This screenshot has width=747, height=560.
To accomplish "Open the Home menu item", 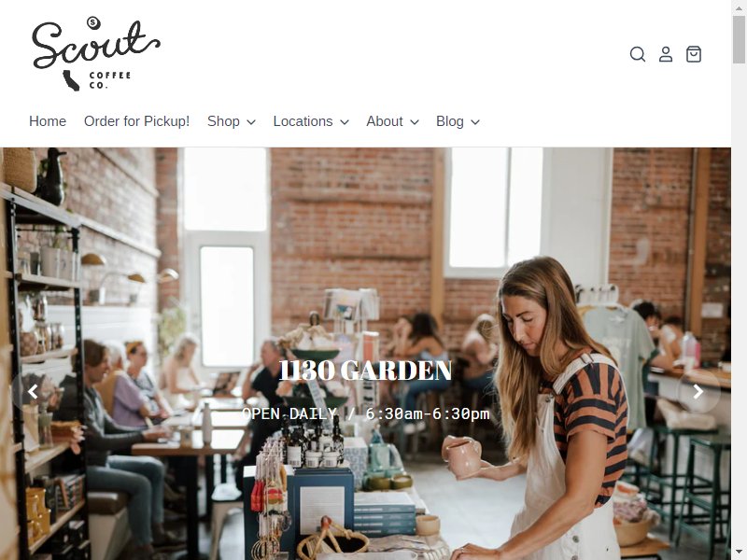I will pyautogui.click(x=48, y=121).
